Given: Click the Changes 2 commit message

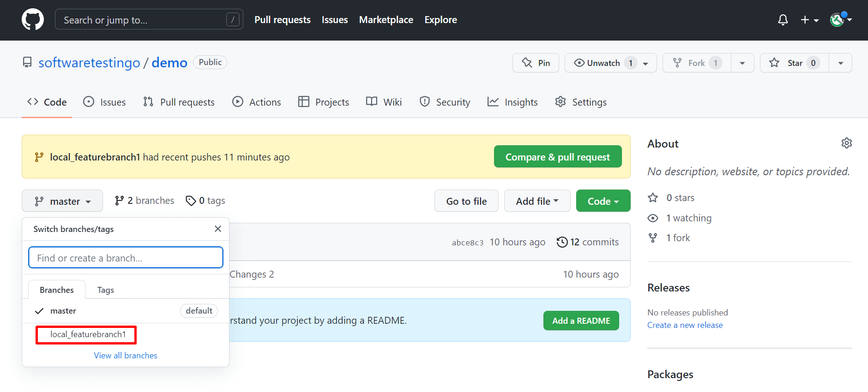Looking at the screenshot, I should coord(252,274).
